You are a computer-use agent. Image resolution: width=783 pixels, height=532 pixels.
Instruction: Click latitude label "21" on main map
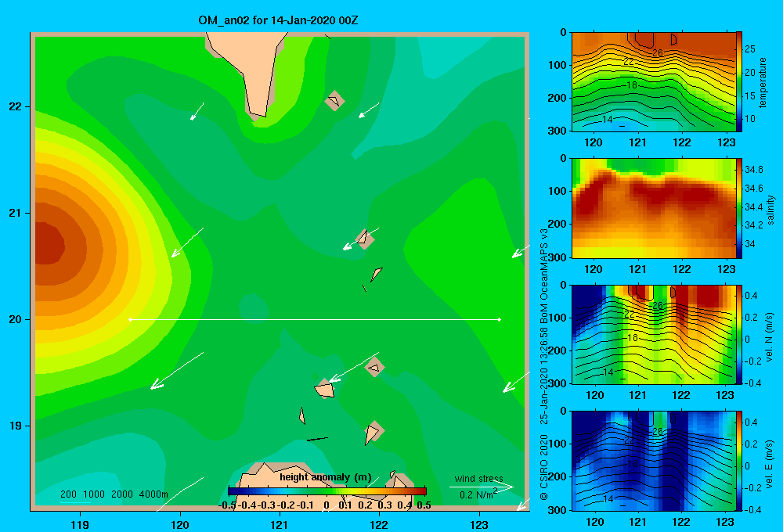tap(16, 213)
